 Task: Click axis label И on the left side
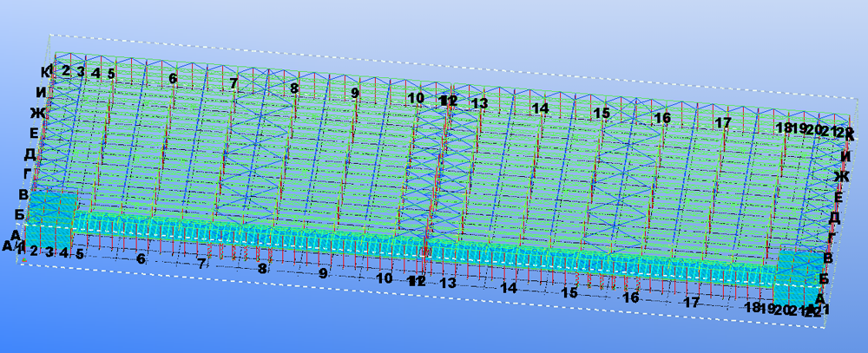[41, 92]
